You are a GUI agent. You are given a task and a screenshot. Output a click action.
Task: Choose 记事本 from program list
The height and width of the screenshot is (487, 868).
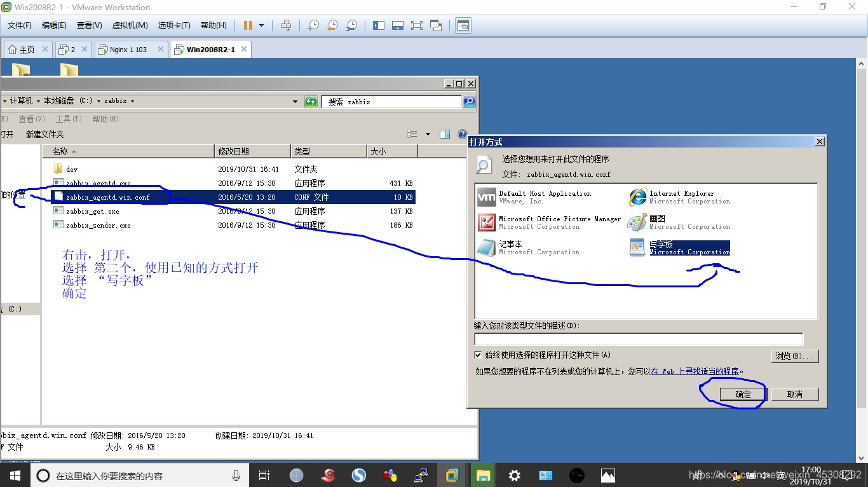529,248
